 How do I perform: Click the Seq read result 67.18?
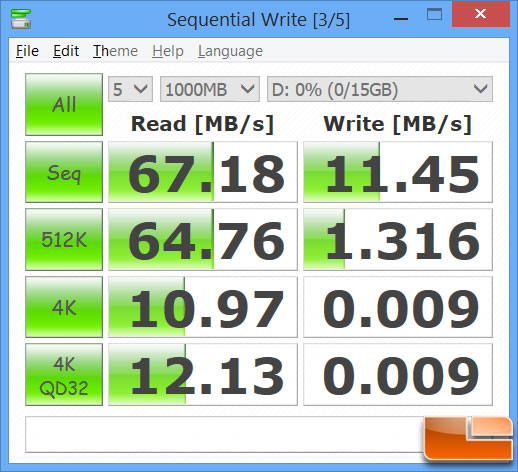[203, 172]
